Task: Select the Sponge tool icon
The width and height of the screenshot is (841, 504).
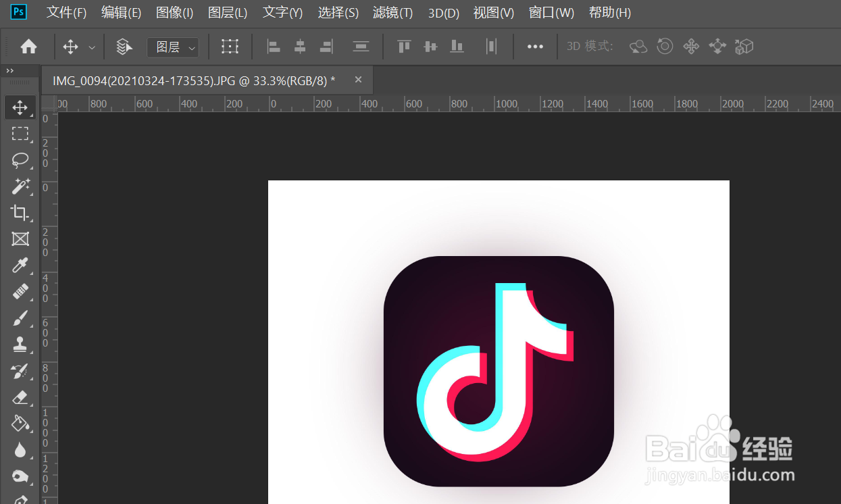Action: pyautogui.click(x=20, y=476)
